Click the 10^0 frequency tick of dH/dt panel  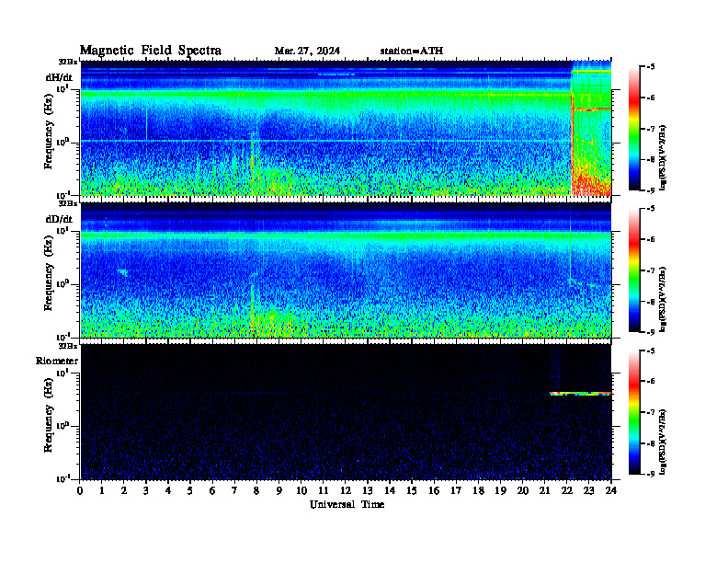pyautogui.click(x=63, y=142)
